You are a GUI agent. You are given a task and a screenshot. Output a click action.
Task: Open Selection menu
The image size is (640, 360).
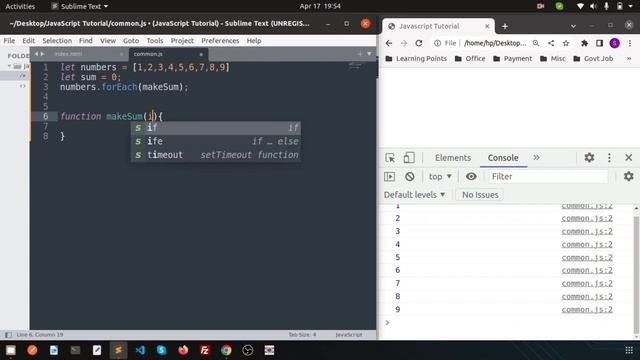[57, 41]
